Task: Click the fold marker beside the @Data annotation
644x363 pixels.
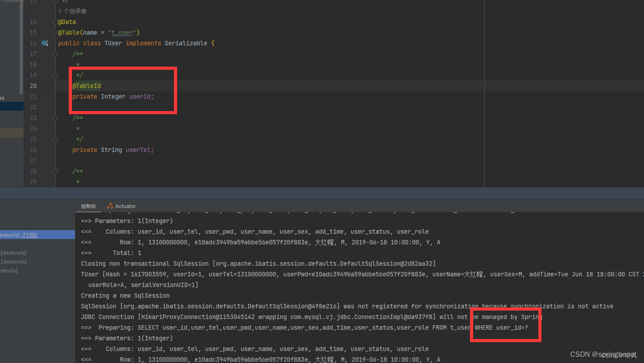Action: 55,21
